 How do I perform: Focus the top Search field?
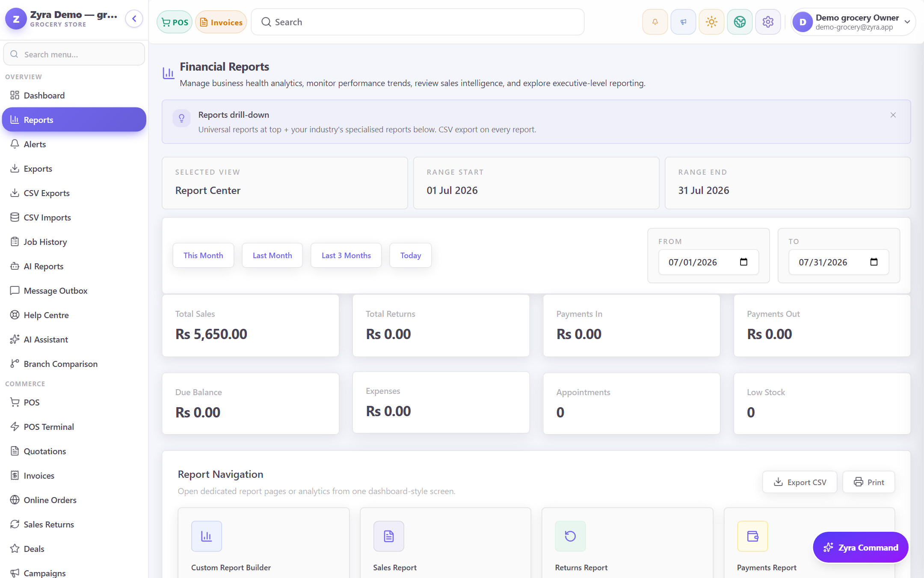(x=418, y=22)
